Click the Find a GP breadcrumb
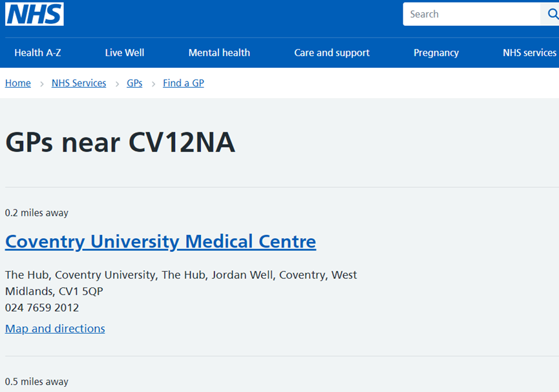The width and height of the screenshot is (559, 392). coord(184,83)
